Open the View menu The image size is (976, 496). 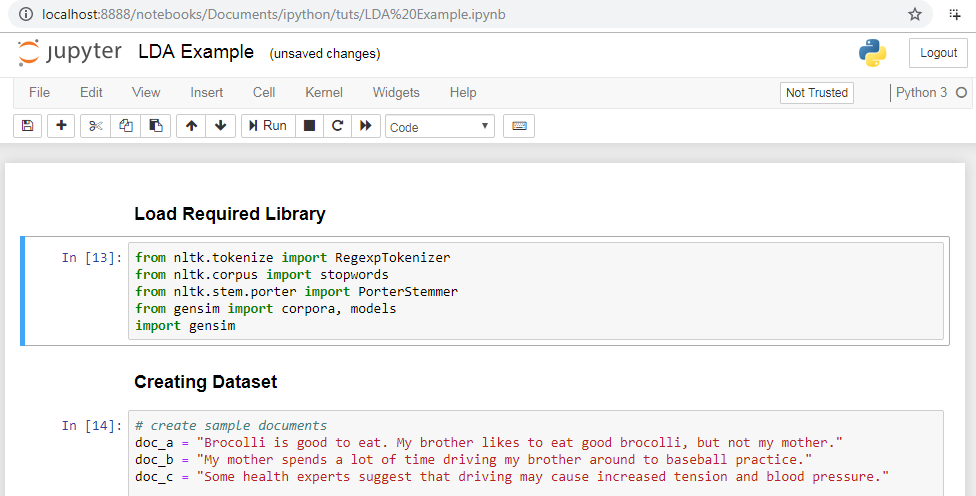(146, 92)
